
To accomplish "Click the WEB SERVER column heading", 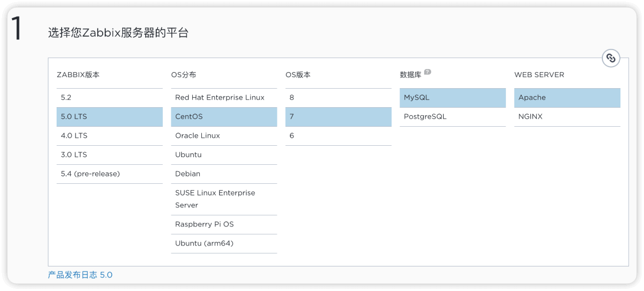I will (539, 75).
